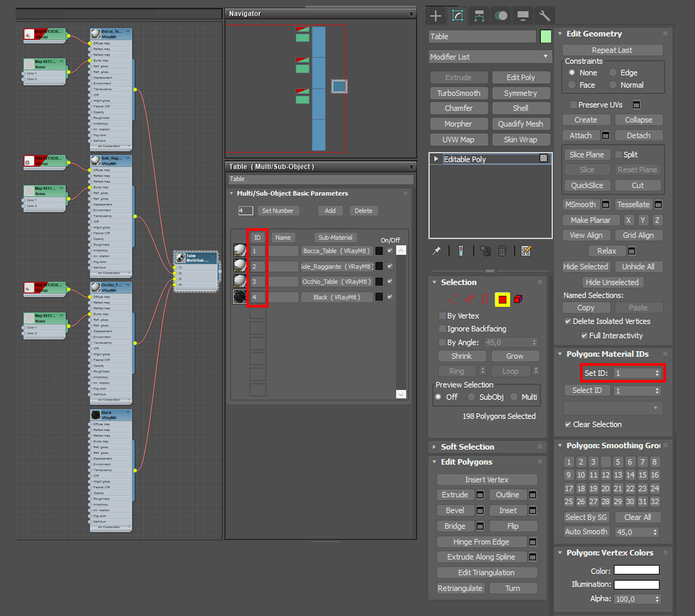Open the Utilities wrench tab
The width and height of the screenshot is (695, 616).
pyautogui.click(x=545, y=16)
